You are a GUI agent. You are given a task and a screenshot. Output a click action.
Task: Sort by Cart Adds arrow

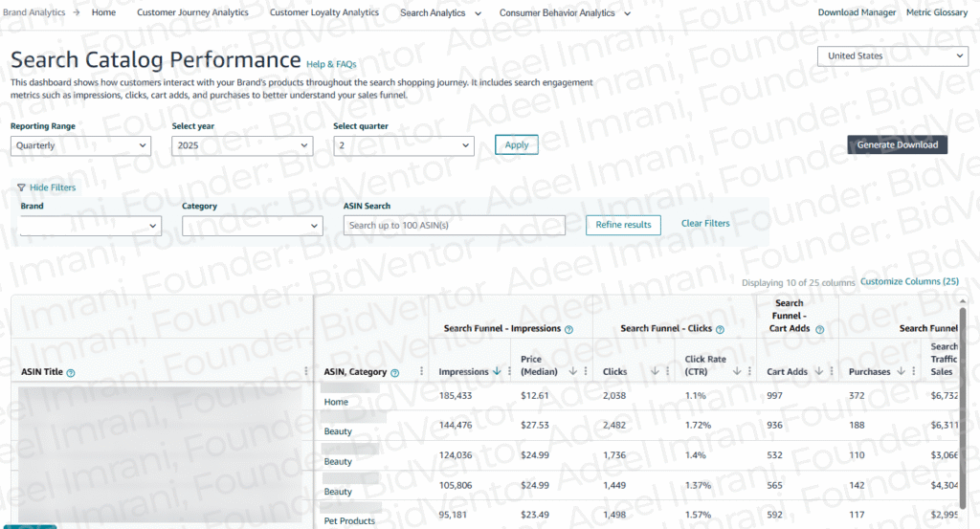click(819, 371)
